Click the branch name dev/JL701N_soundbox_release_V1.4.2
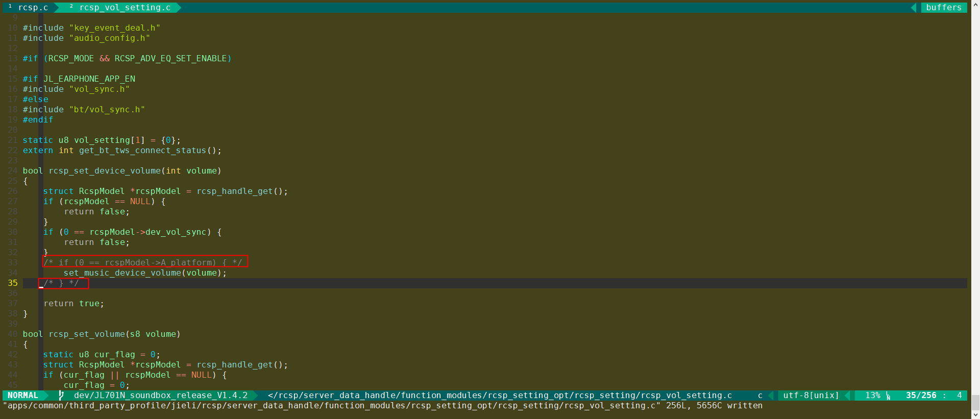 tap(161, 396)
